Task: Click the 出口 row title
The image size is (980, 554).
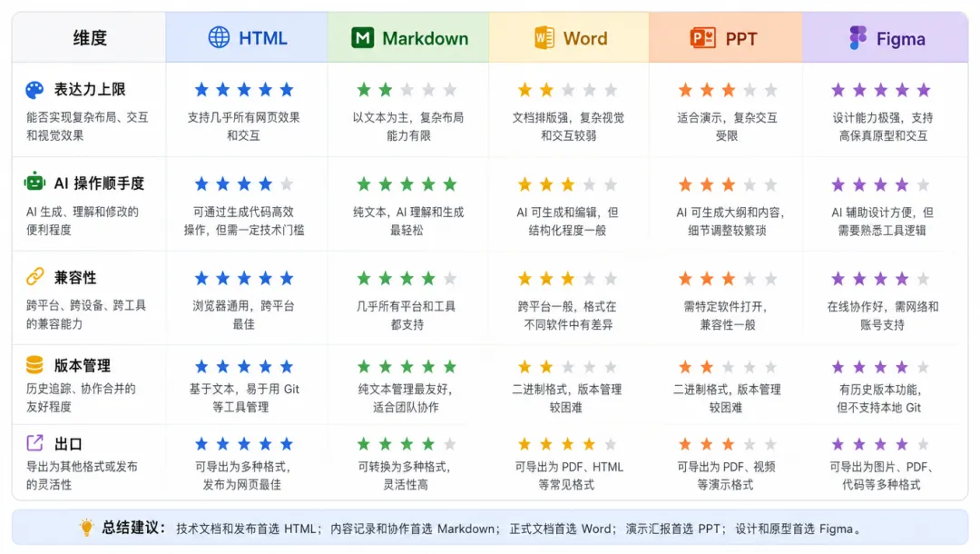Action: click(x=69, y=444)
